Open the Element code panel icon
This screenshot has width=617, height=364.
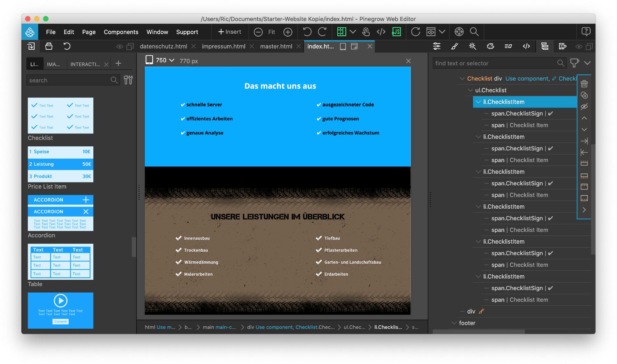click(x=526, y=46)
